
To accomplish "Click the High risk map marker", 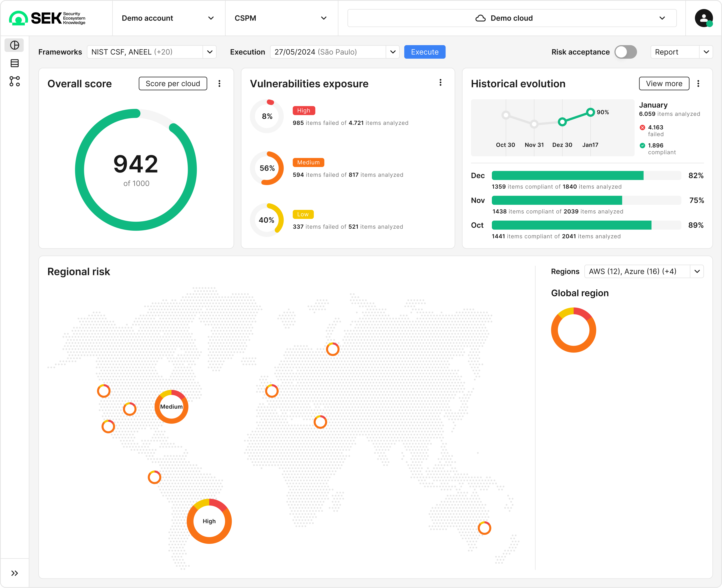I will 209,521.
